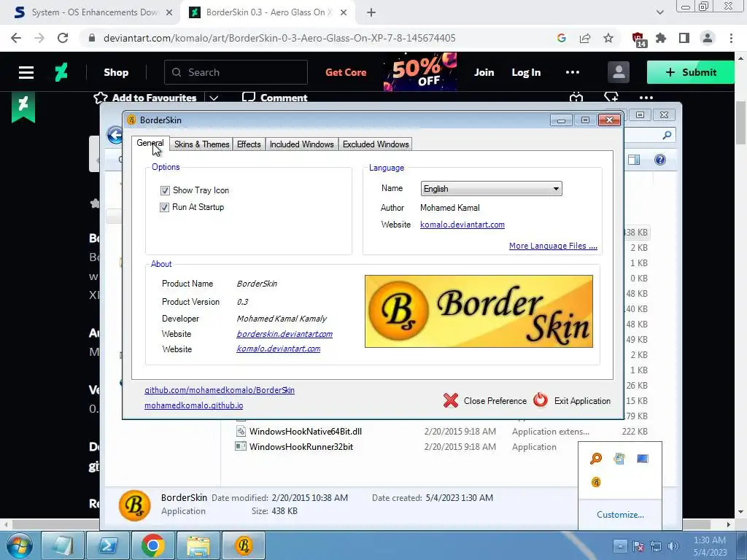Click the Close Preference button
The width and height of the screenshot is (747, 560).
pos(485,401)
